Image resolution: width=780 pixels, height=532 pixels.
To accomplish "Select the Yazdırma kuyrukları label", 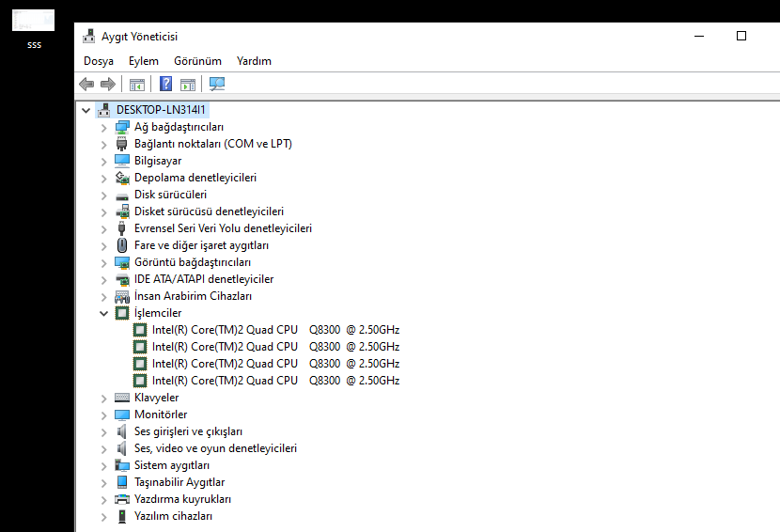I will tap(182, 499).
